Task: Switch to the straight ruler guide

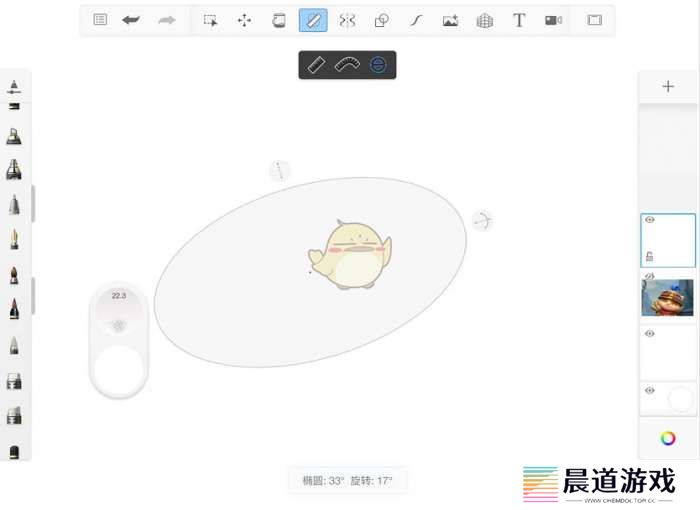Action: [316, 65]
